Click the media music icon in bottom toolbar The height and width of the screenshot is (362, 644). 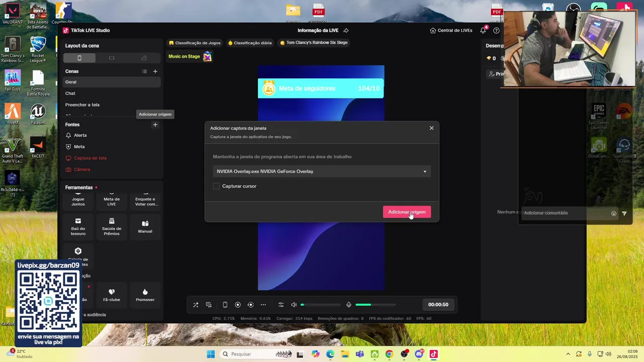pos(209,305)
